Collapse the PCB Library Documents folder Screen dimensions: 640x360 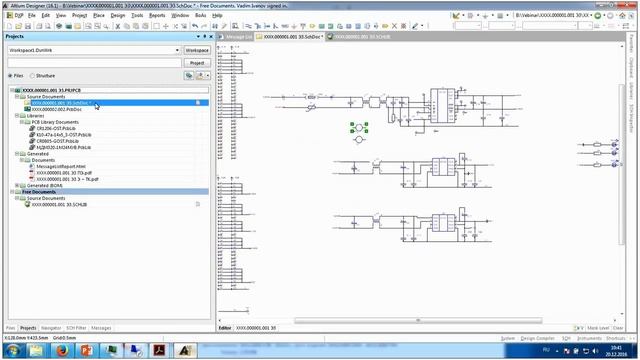click(x=22, y=122)
